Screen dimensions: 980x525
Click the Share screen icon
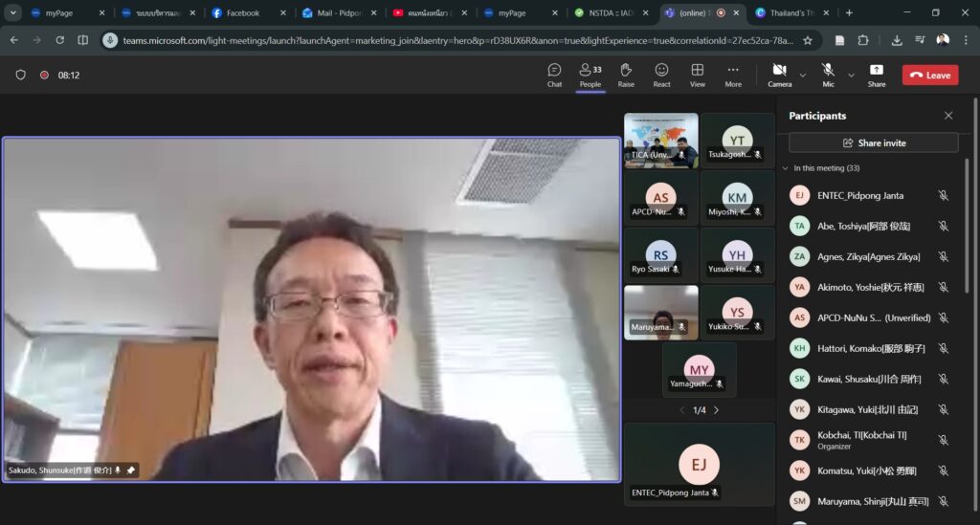(876, 75)
